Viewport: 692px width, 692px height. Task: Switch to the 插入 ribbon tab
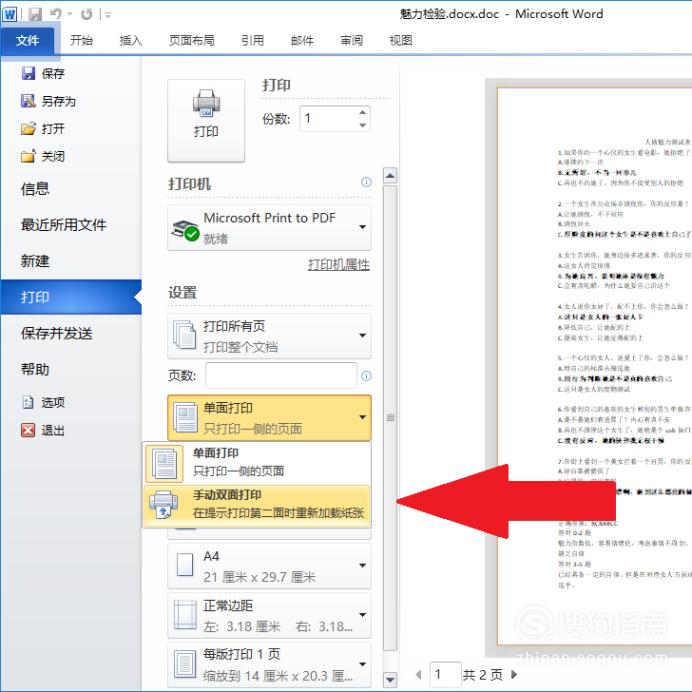131,41
